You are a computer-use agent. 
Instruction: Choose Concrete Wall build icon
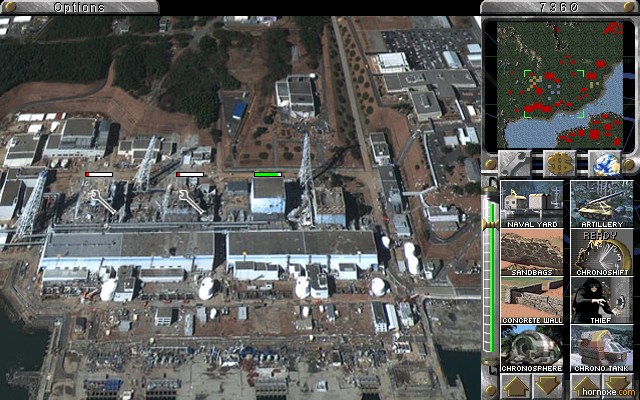(532, 301)
